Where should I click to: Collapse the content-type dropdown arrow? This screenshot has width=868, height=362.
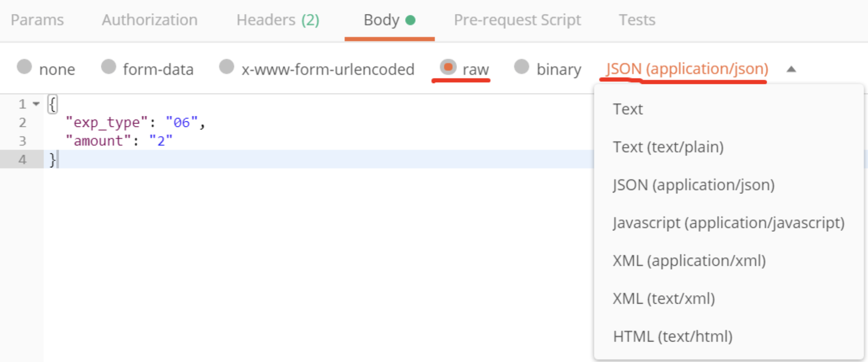791,69
